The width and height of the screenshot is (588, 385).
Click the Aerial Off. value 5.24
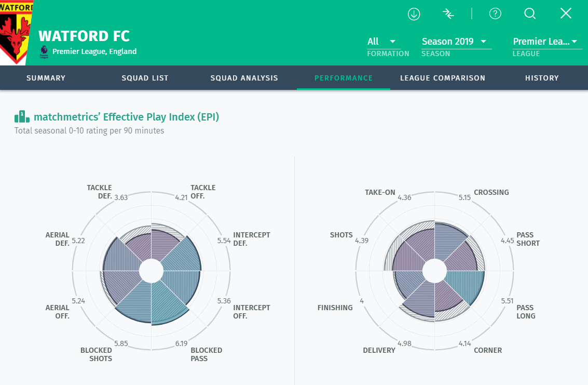click(78, 301)
